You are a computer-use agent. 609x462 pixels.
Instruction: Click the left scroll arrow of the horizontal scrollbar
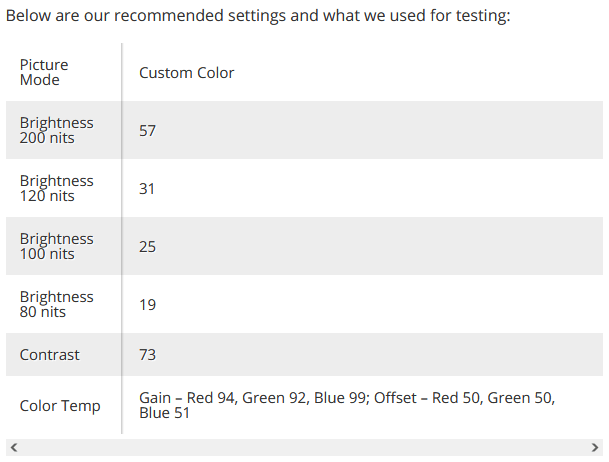point(11,448)
